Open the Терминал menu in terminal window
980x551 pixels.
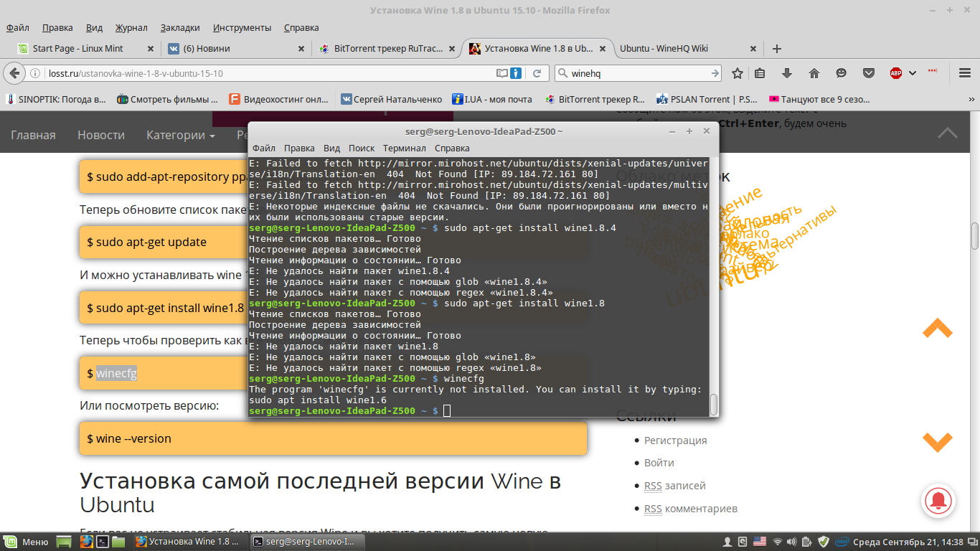click(x=404, y=148)
